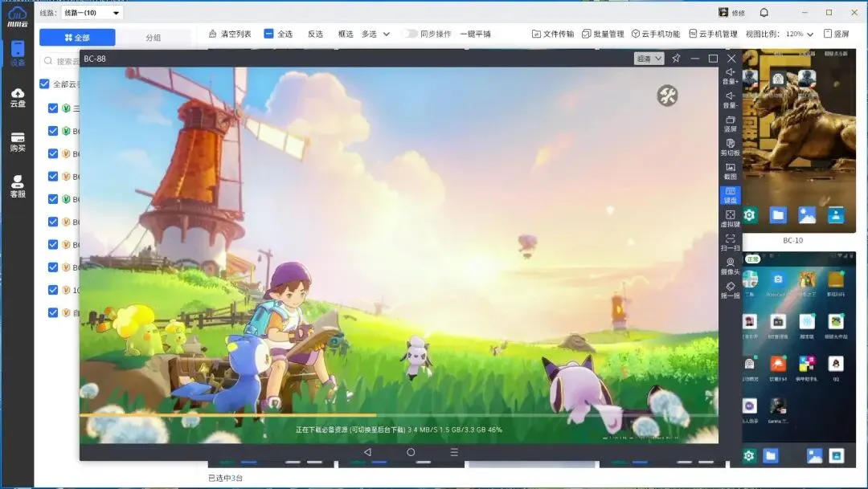Image resolution: width=868 pixels, height=489 pixels.
Task: Open the 客服 customer service sidebar item
Action: point(18,186)
